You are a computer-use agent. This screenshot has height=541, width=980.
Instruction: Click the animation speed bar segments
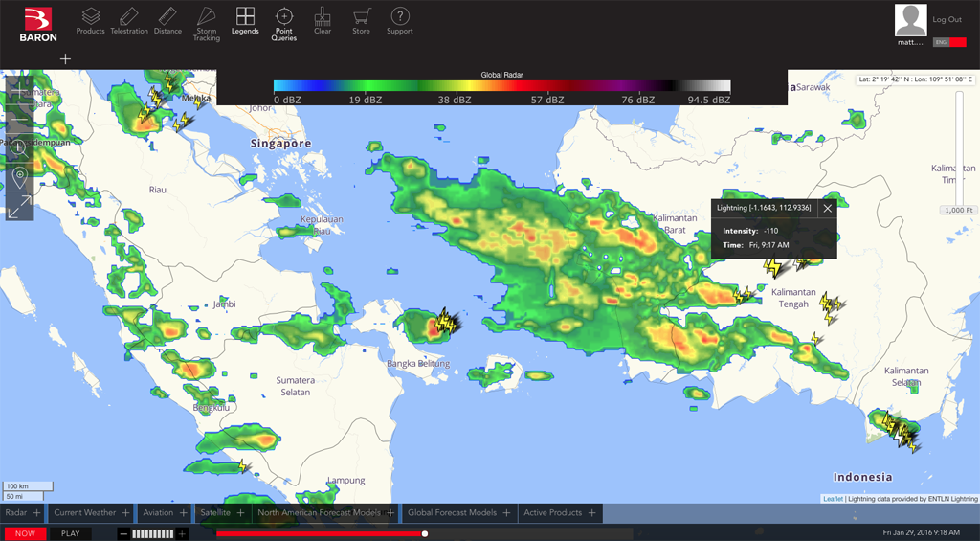click(152, 533)
